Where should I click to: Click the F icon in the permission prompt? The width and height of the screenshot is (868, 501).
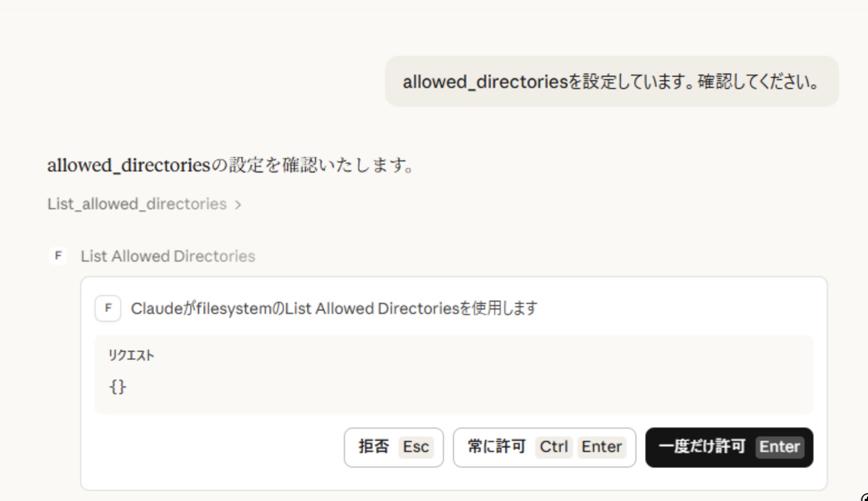point(108,308)
